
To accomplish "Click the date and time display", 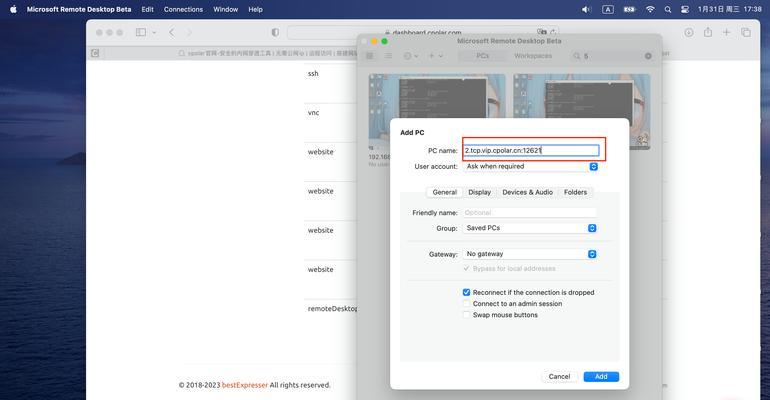I will 730,9.
